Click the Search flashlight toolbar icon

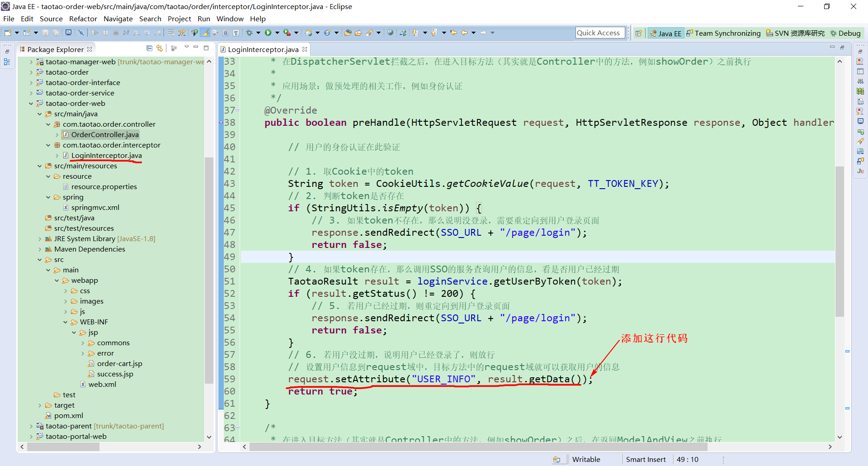370,33
